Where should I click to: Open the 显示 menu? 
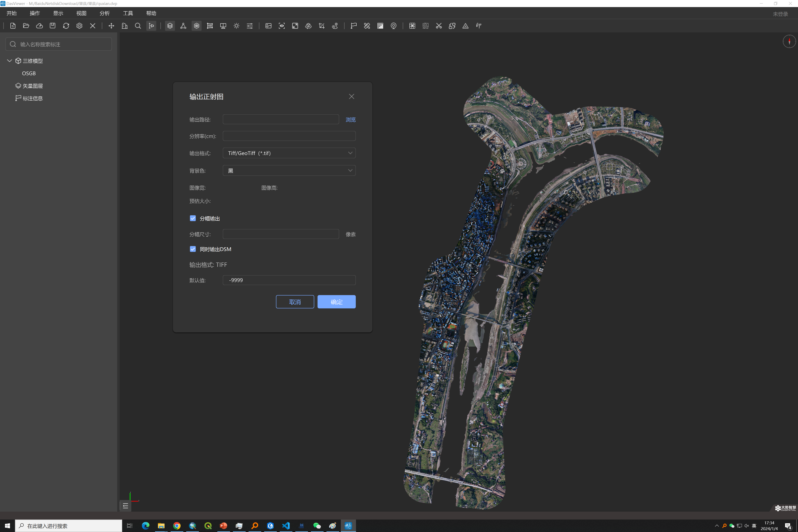[58, 13]
